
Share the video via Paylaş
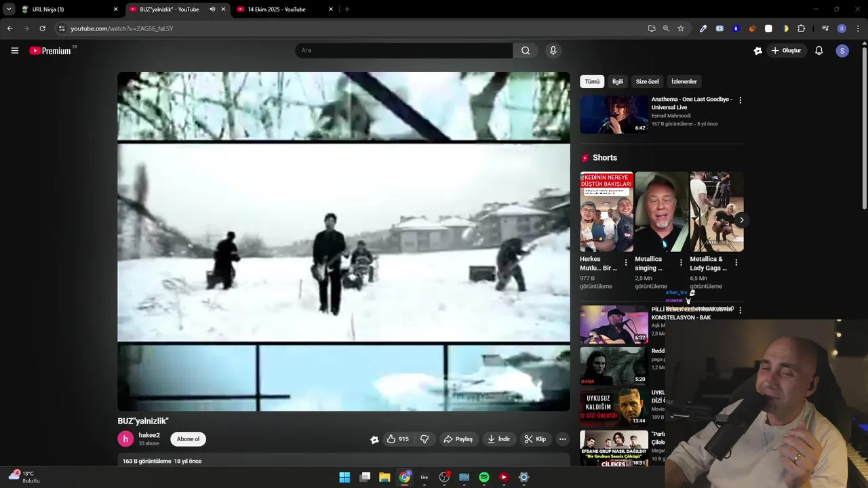tap(458, 439)
